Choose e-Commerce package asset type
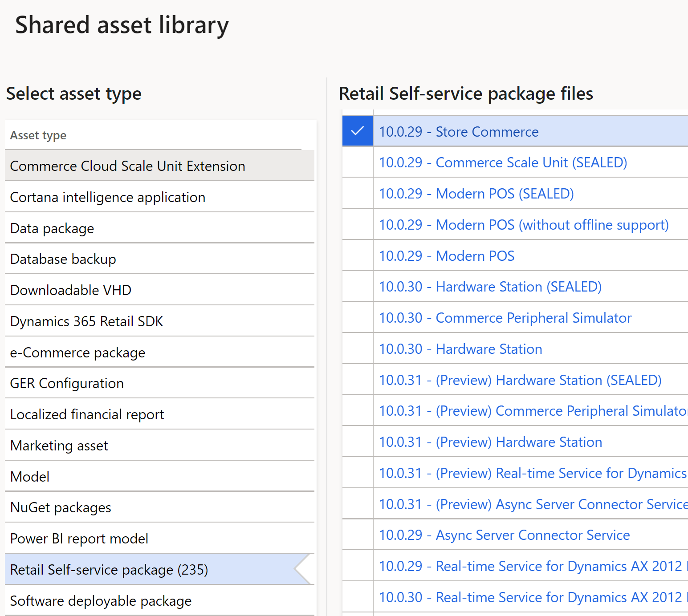This screenshot has height=616, width=688. 159,352
